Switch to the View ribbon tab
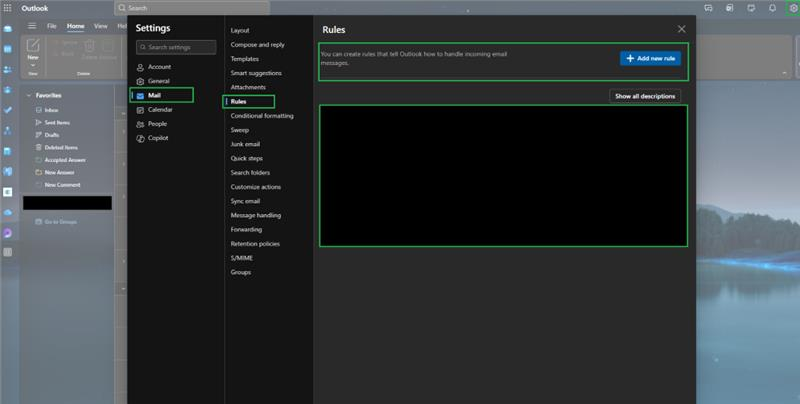 101,26
